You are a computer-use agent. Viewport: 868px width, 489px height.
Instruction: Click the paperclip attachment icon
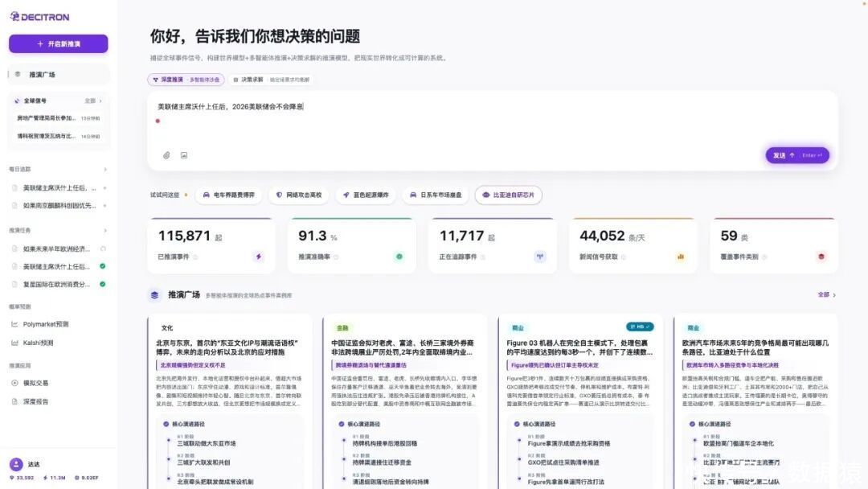click(166, 155)
